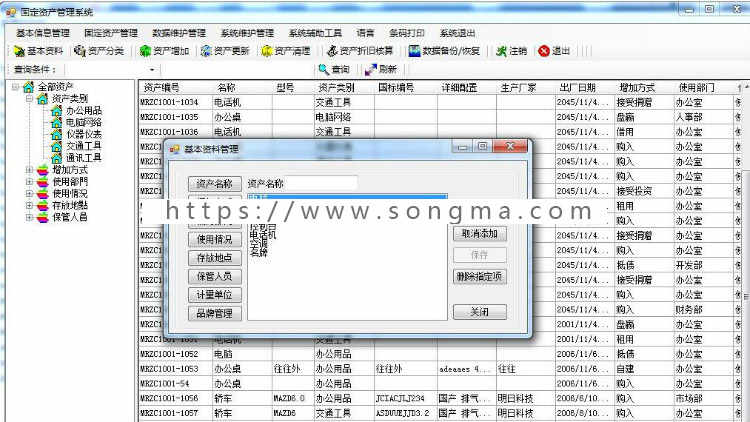Select the 保管人員 apple icon
750x422 pixels.
point(43,217)
